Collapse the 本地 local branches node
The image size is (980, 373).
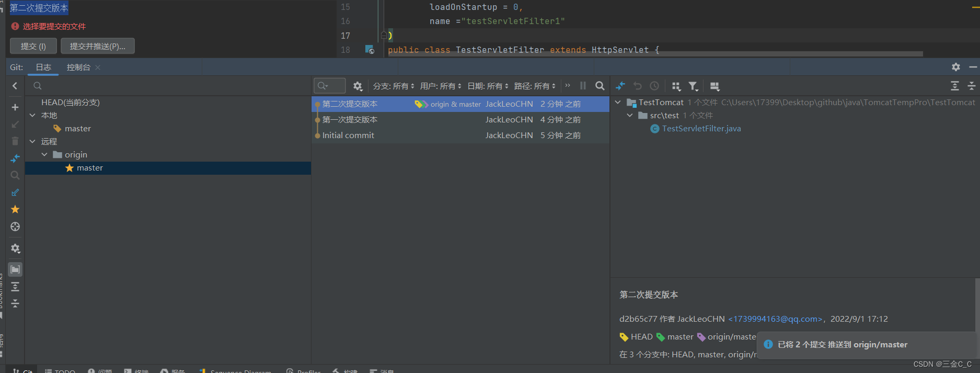32,116
